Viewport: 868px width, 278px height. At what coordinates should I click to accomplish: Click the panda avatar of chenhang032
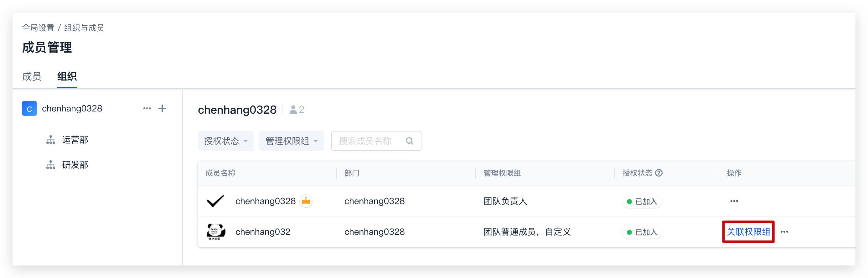(216, 231)
